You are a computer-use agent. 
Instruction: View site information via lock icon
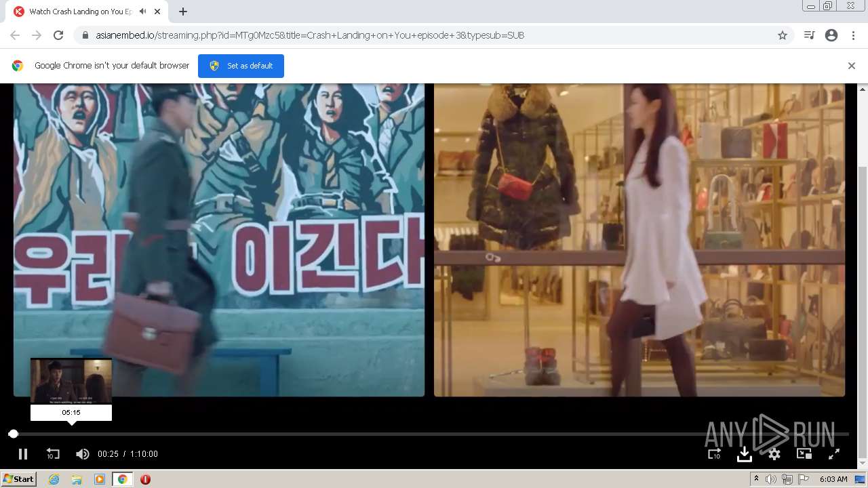[85, 35]
